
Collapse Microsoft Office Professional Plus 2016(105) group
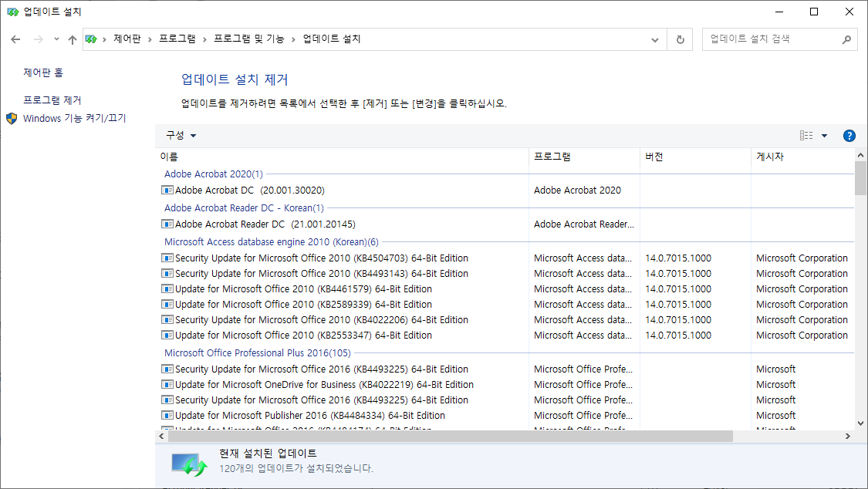pos(258,353)
